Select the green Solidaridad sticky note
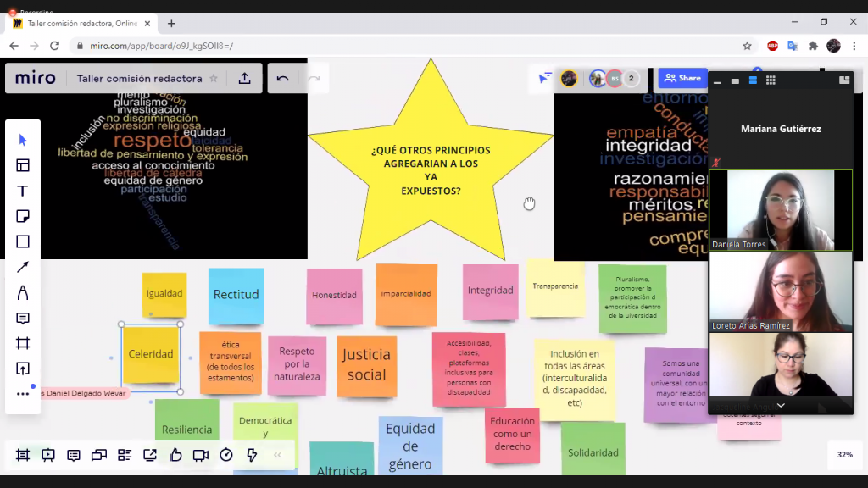The image size is (868, 488). [x=593, y=450]
